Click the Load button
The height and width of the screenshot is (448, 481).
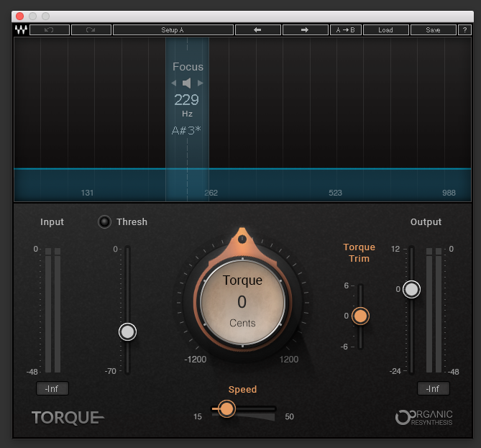coord(385,29)
